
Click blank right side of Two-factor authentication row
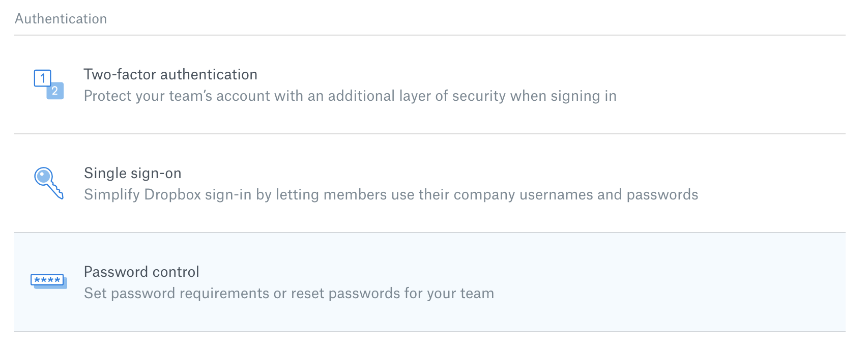738,84
